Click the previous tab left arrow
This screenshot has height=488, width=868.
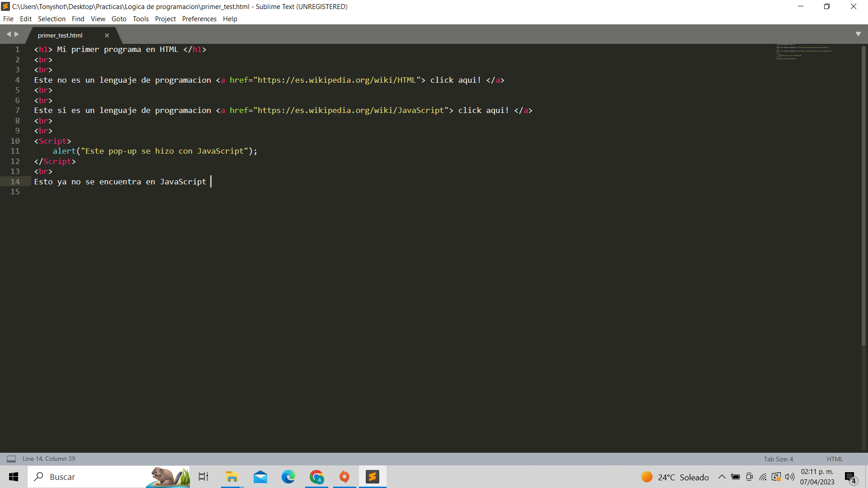(9, 34)
